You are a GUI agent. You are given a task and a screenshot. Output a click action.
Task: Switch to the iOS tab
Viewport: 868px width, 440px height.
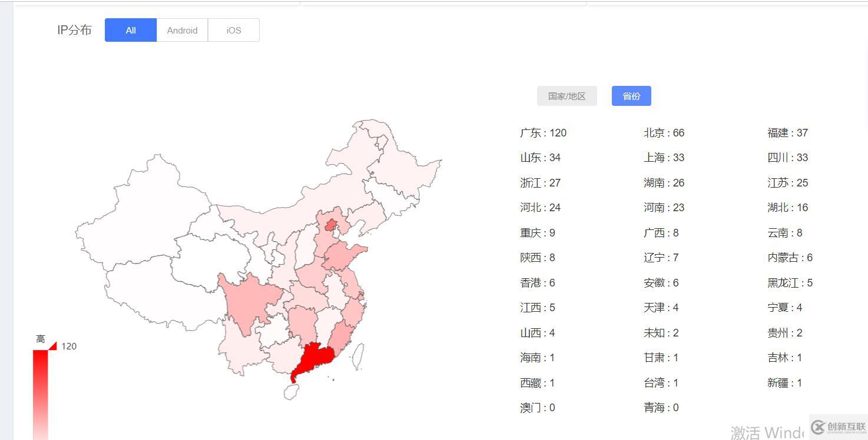pyautogui.click(x=234, y=30)
